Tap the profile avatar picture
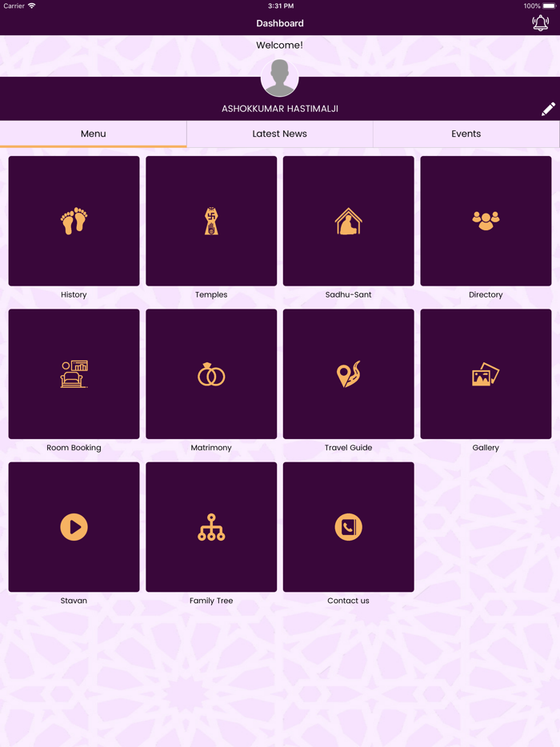Image resolution: width=560 pixels, height=747 pixels. [280, 78]
